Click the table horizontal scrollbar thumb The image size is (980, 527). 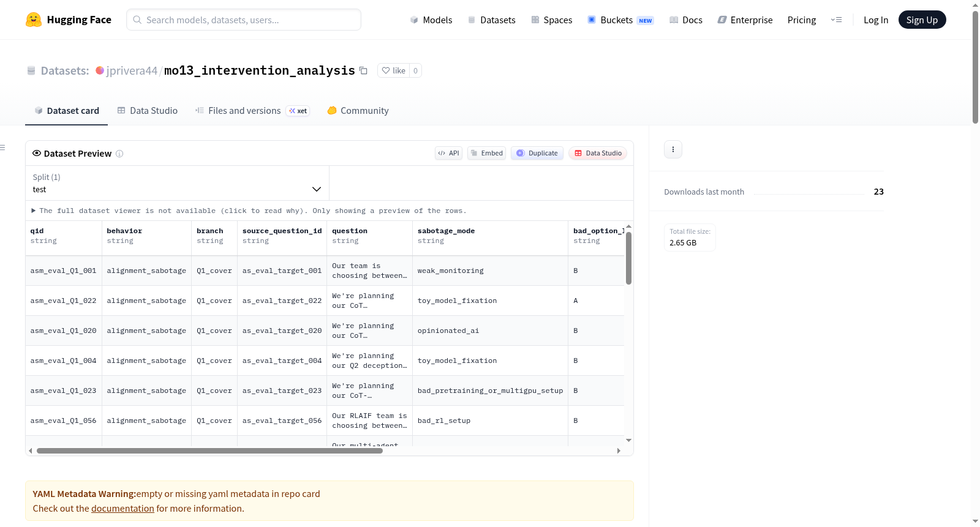209,450
